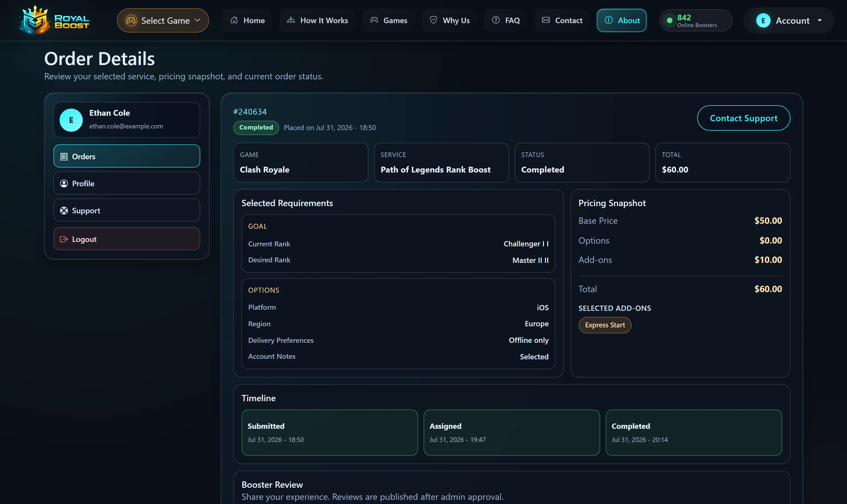Image resolution: width=847 pixels, height=504 pixels.
Task: Click the SELECTED ADD-ONS label
Action: 615,308
